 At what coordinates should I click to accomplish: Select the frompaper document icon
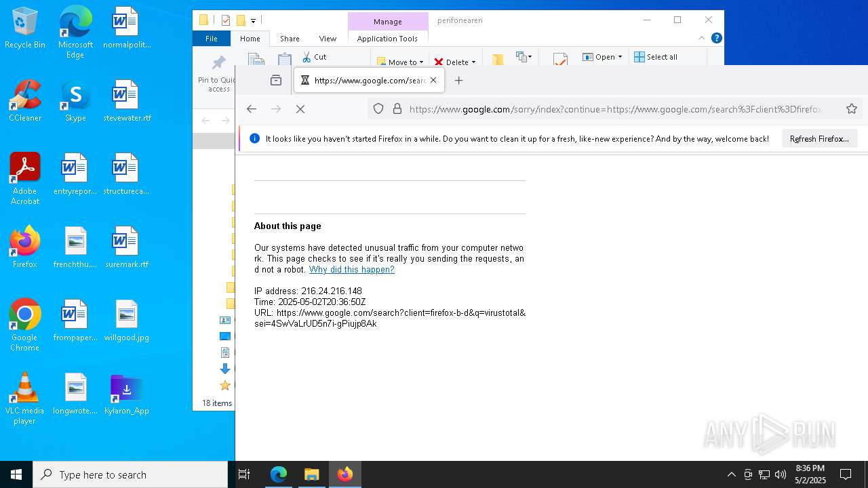pyautogui.click(x=75, y=321)
